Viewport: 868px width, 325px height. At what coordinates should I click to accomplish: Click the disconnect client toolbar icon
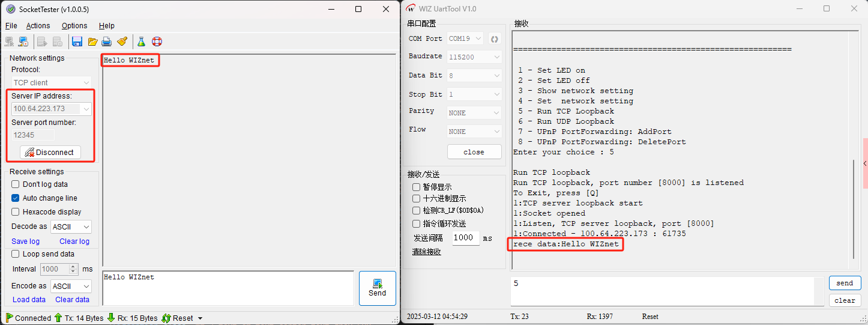23,41
